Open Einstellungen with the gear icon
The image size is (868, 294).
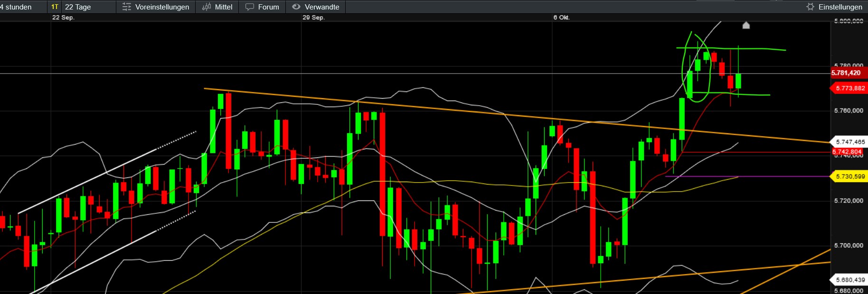click(x=811, y=7)
